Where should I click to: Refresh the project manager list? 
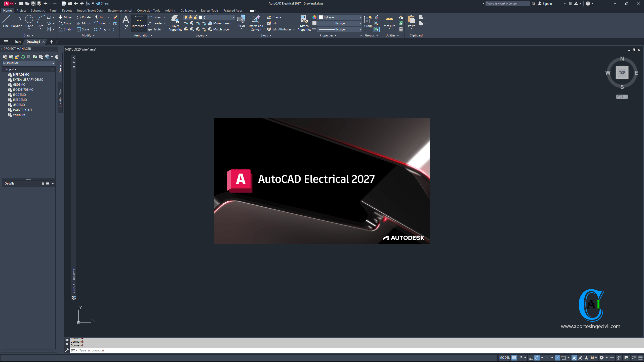(x=23, y=57)
